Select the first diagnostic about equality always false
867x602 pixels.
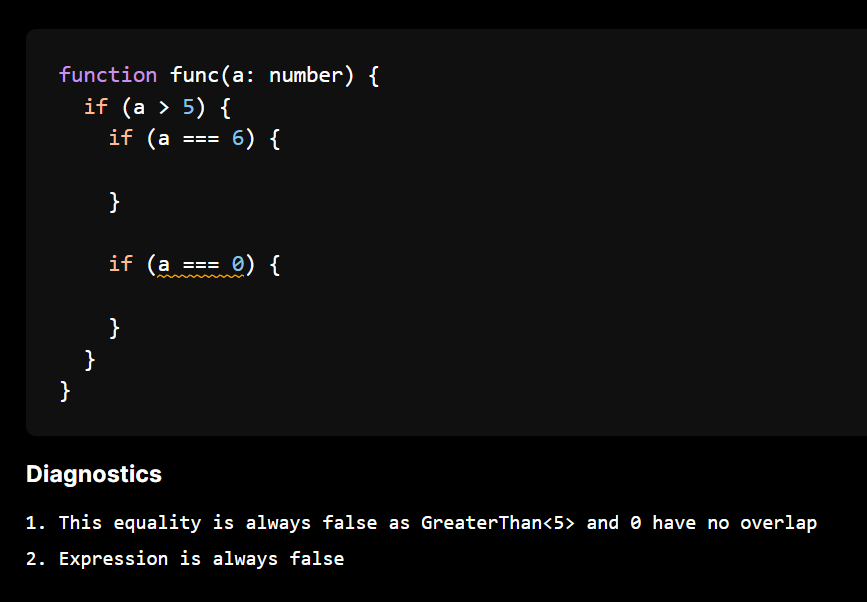(421, 523)
